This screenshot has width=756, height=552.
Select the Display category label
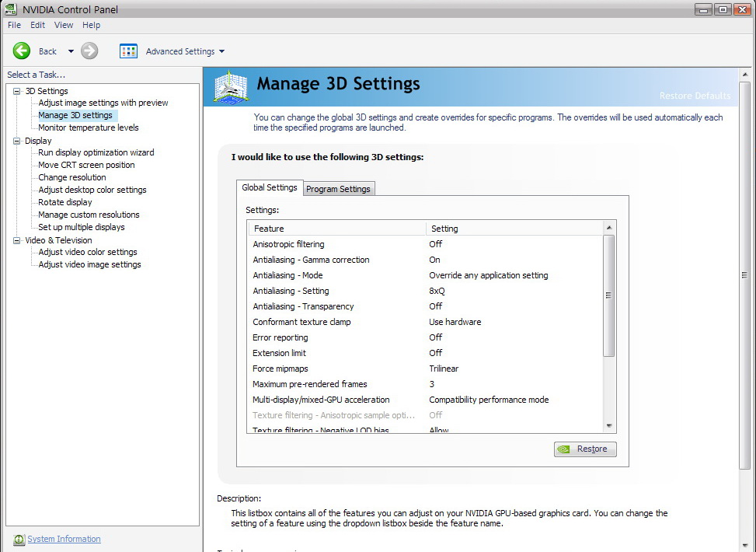[38, 141]
